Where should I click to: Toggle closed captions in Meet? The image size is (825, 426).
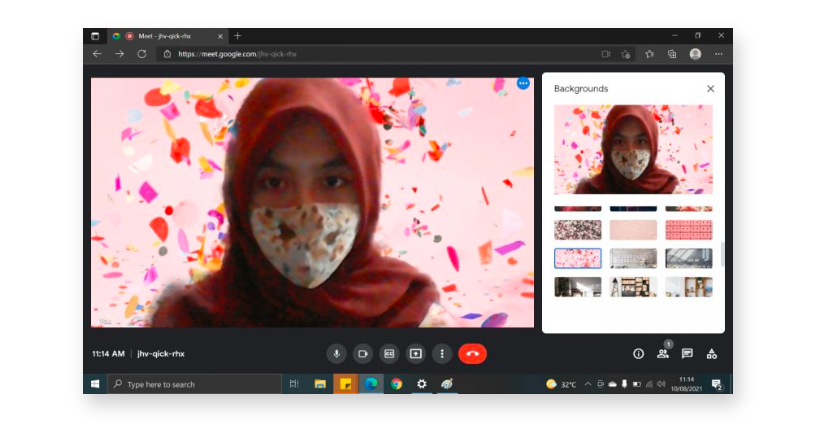click(x=389, y=354)
